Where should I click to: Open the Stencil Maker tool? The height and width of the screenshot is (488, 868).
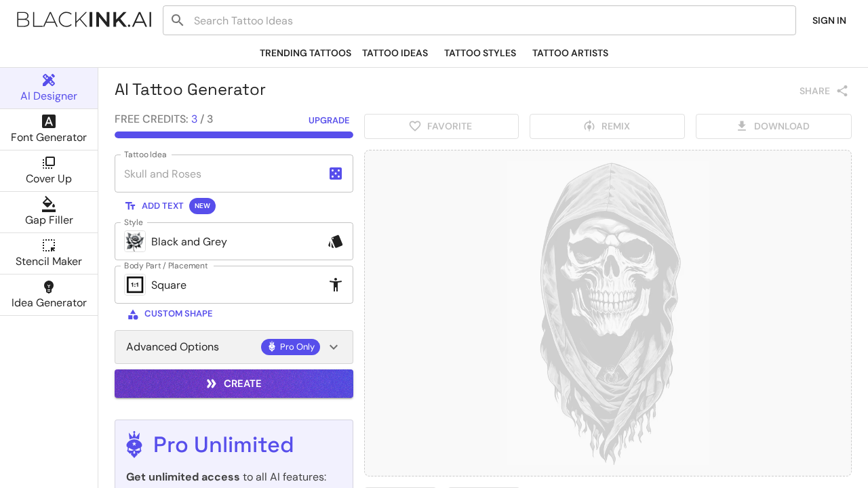click(x=49, y=253)
